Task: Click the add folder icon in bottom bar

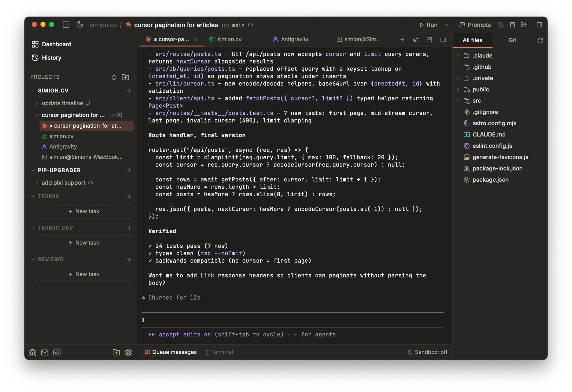Action: click(116, 352)
